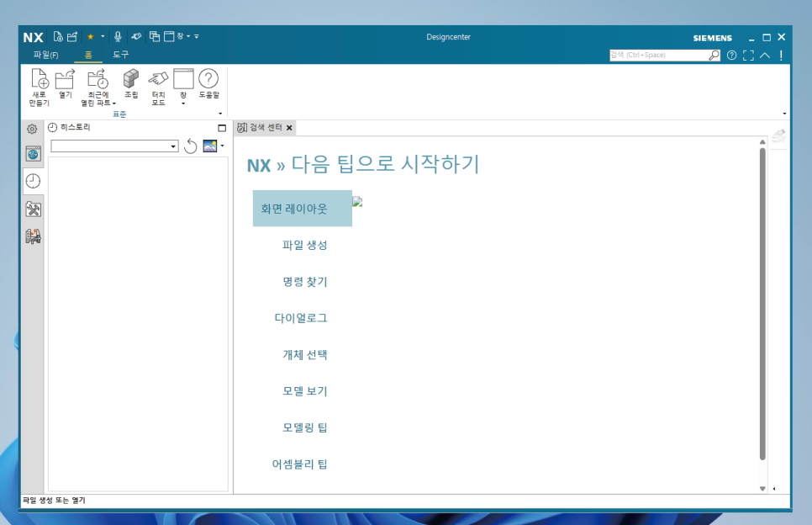Open the roles resource bar tab icon

33,236
